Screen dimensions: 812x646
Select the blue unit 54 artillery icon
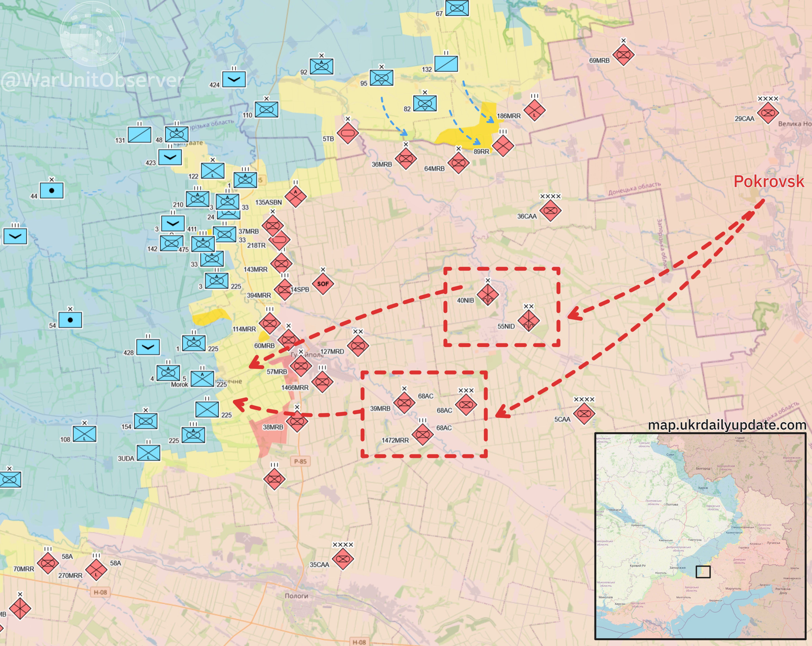[x=70, y=320]
